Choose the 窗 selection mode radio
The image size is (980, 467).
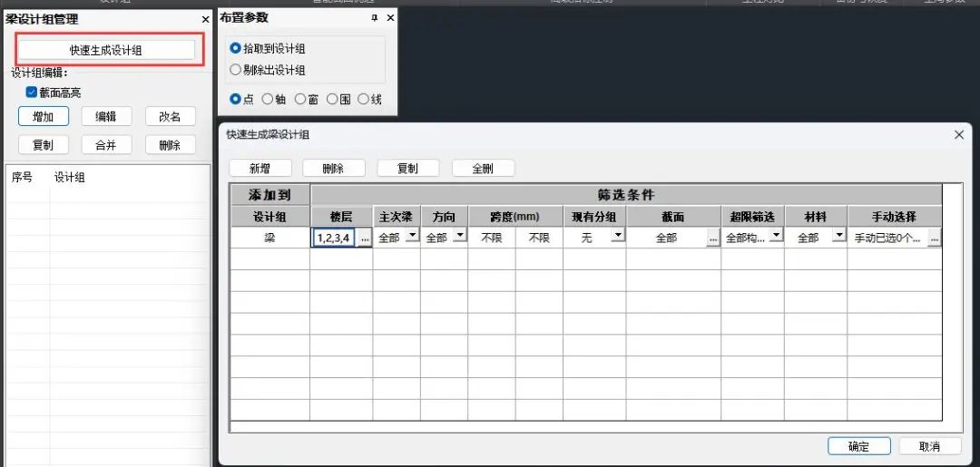click(300, 99)
